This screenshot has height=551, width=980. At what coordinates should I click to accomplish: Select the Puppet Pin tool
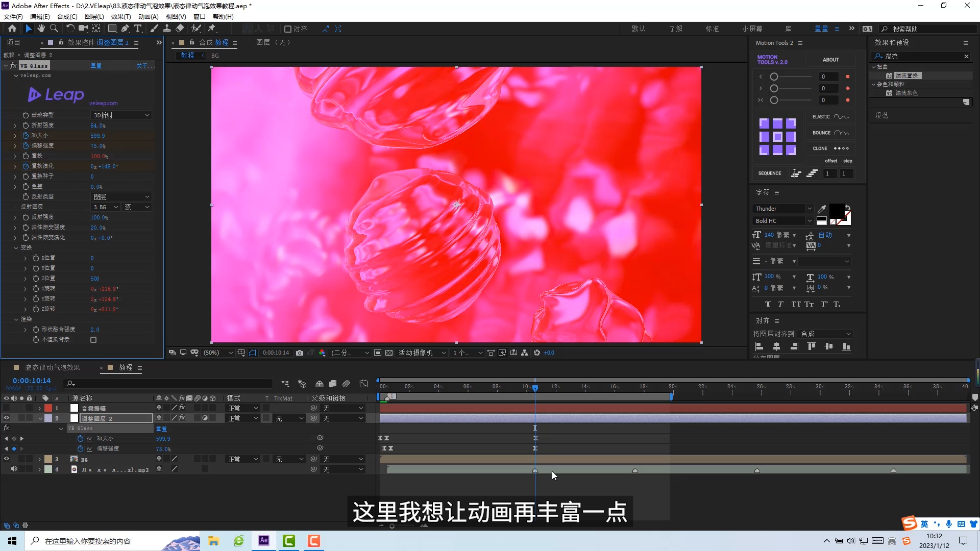[x=212, y=29]
